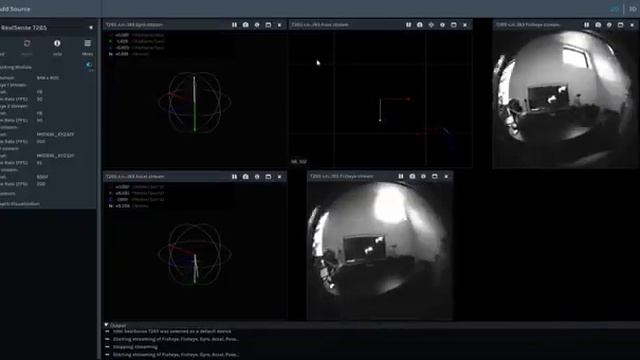Close the Gyro stream window

(x=280, y=25)
